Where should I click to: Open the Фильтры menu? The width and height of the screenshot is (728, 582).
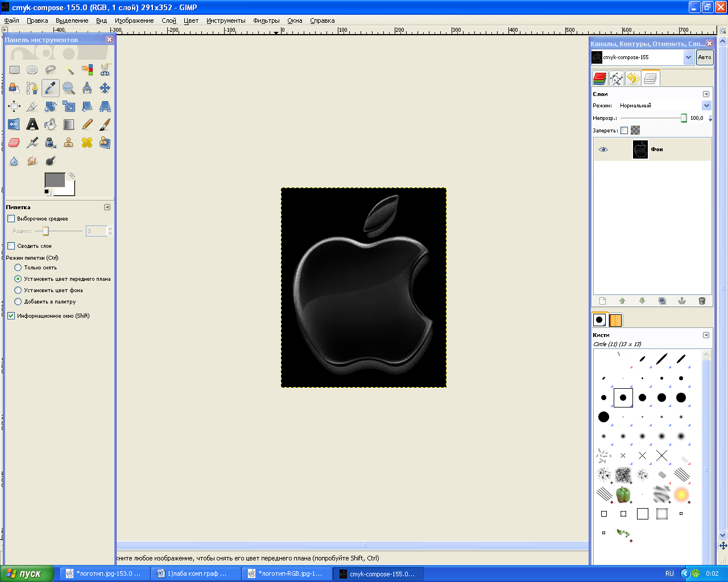266,20
